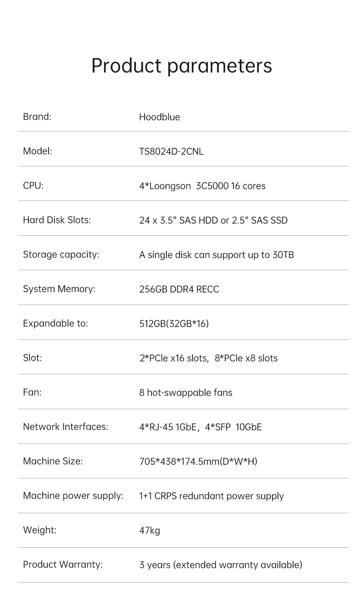Viewport: 364px width, 608px height.
Task: Click the 256GB DDR4 RECC value
Action: point(179,289)
